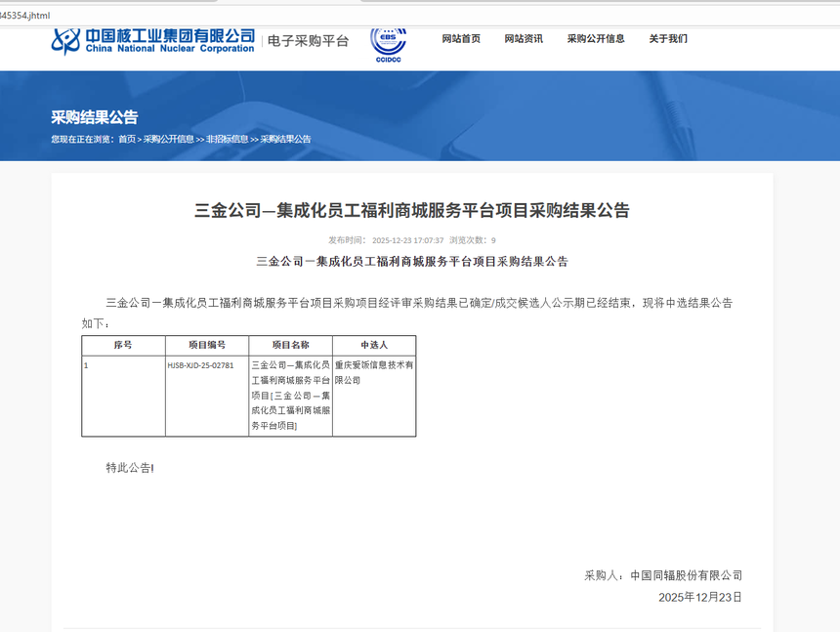The height and width of the screenshot is (632, 840).
Task: Open the 采购公开信息 menu item
Action: point(596,38)
